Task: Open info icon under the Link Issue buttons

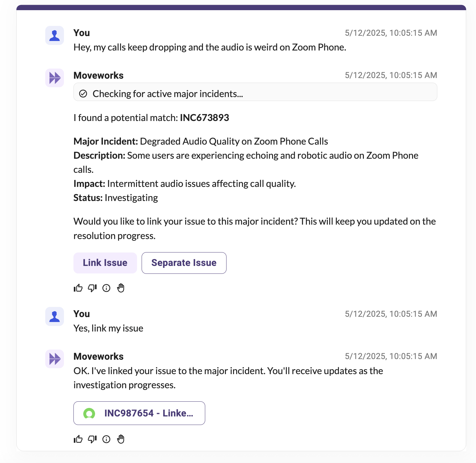Action: tap(106, 288)
